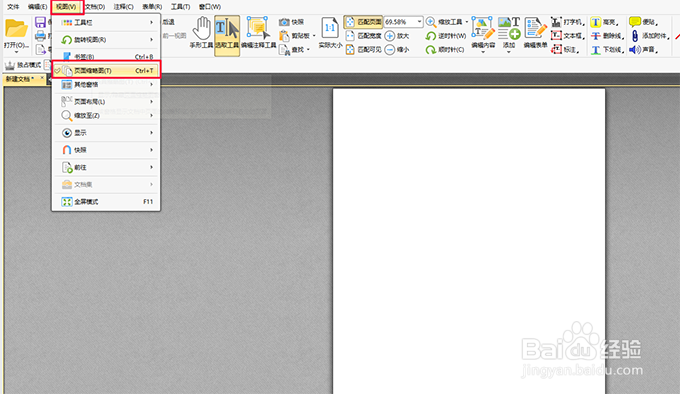Click the blank document page

coord(469,241)
